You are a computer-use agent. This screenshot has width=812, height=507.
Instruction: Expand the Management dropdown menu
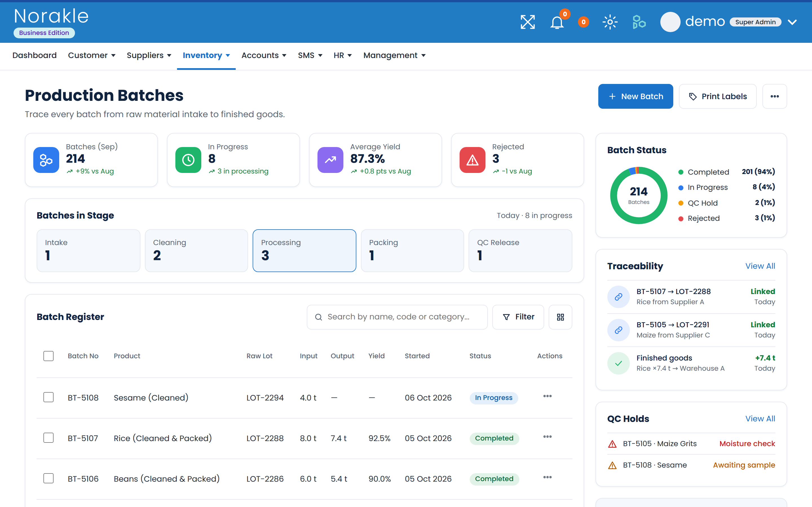[x=394, y=55]
